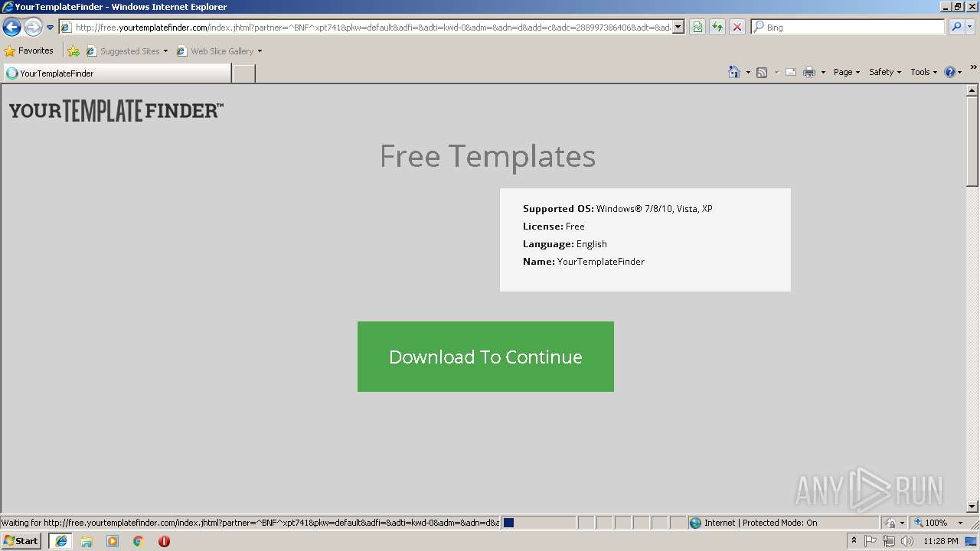Click the Refresh page icon

pyautogui.click(x=717, y=28)
